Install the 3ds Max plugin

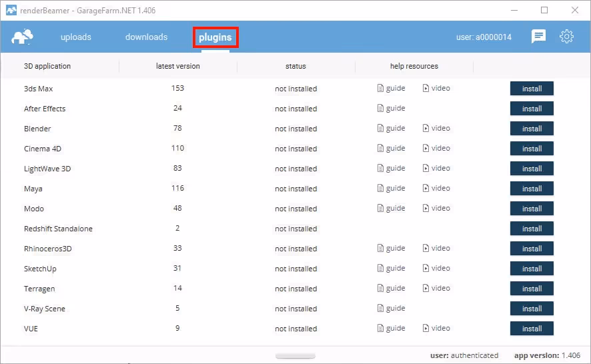click(532, 89)
